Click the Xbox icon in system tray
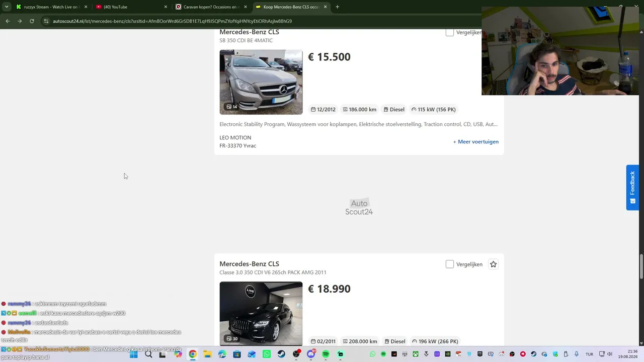This screenshot has width=644, height=362. point(416,354)
